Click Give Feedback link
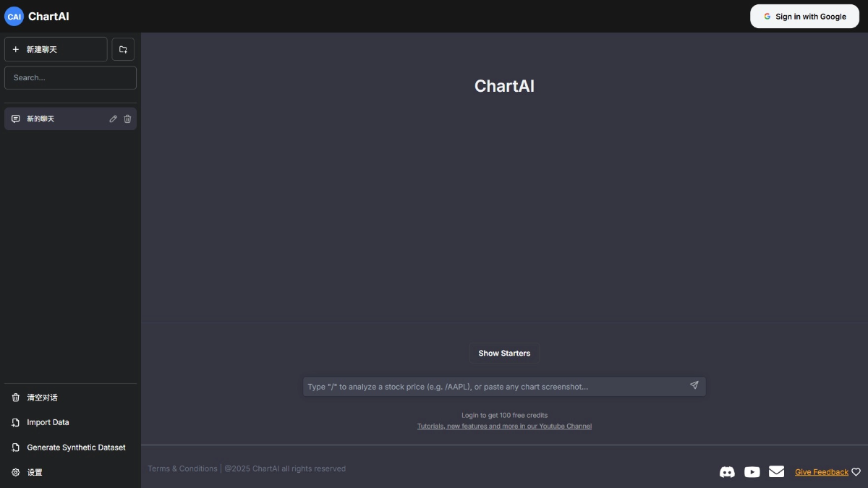Image resolution: width=868 pixels, height=488 pixels. coord(822,472)
